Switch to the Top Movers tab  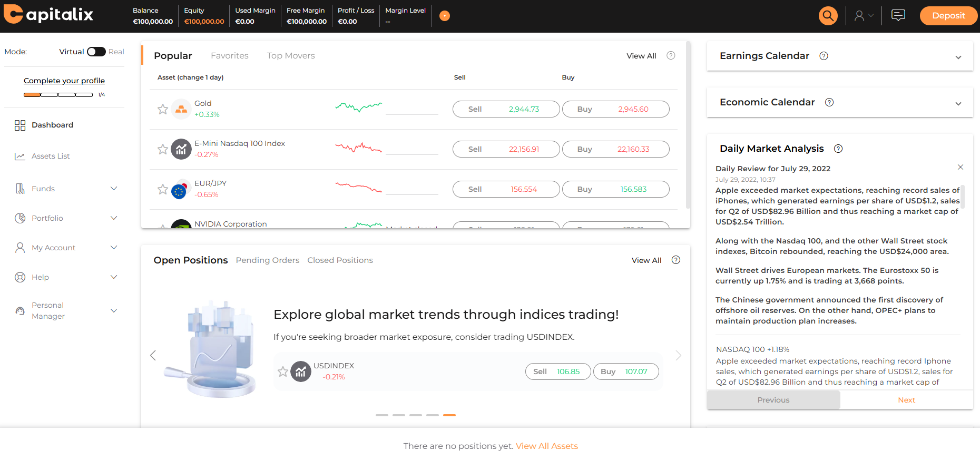(x=291, y=56)
